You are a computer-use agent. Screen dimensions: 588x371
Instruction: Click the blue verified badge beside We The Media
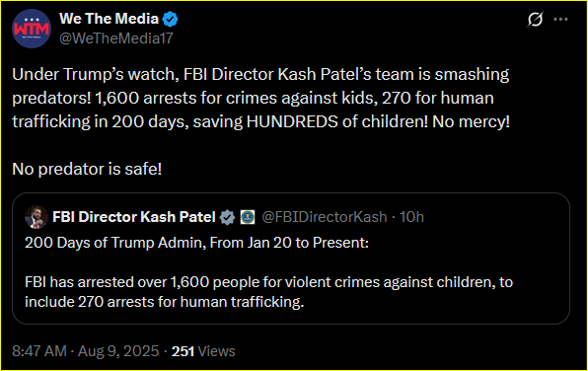tap(171, 19)
